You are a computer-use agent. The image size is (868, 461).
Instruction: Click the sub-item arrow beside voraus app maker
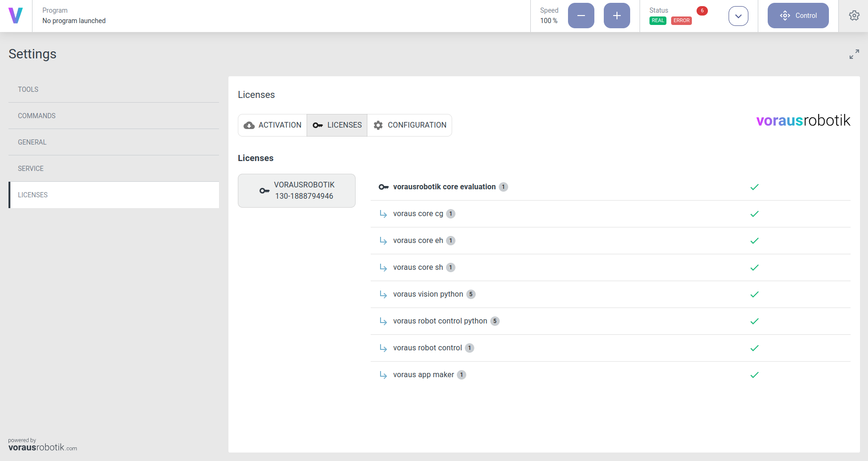383,375
